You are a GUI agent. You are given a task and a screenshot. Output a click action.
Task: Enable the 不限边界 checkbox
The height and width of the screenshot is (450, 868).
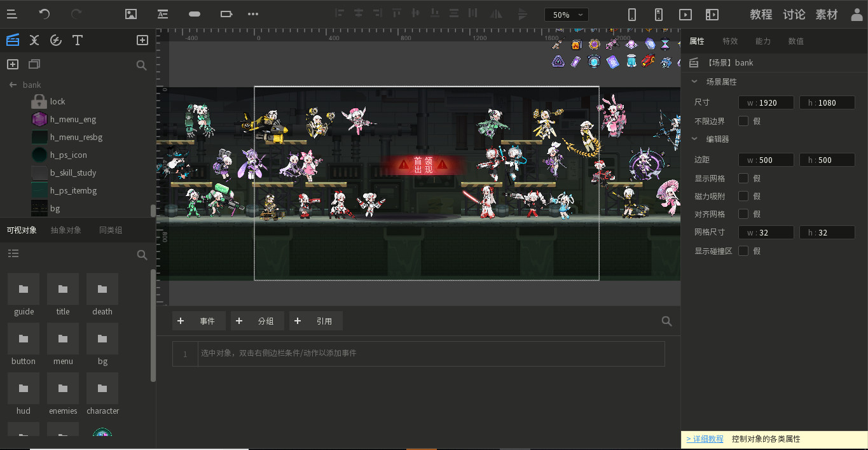coord(743,121)
